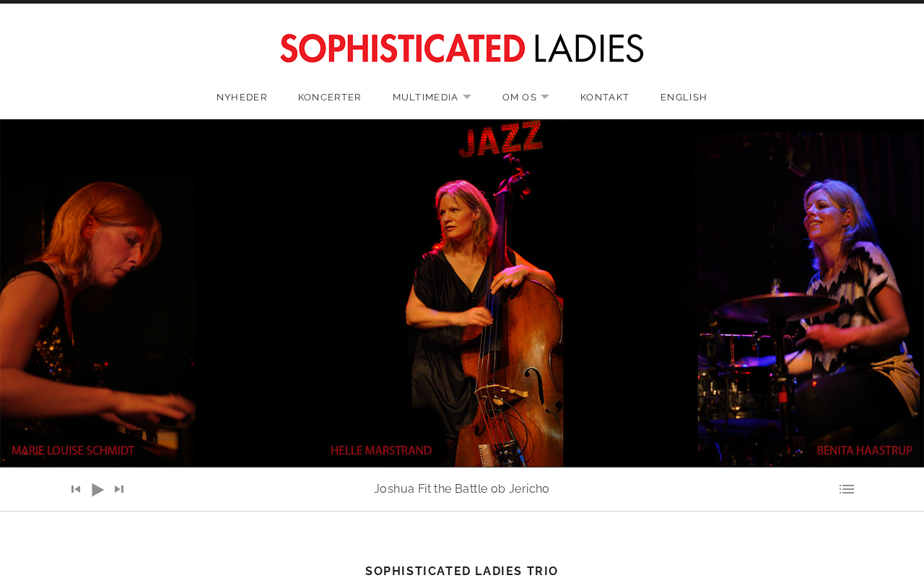Open the audio playlist icon
This screenshot has height=578, width=924.
click(x=847, y=490)
